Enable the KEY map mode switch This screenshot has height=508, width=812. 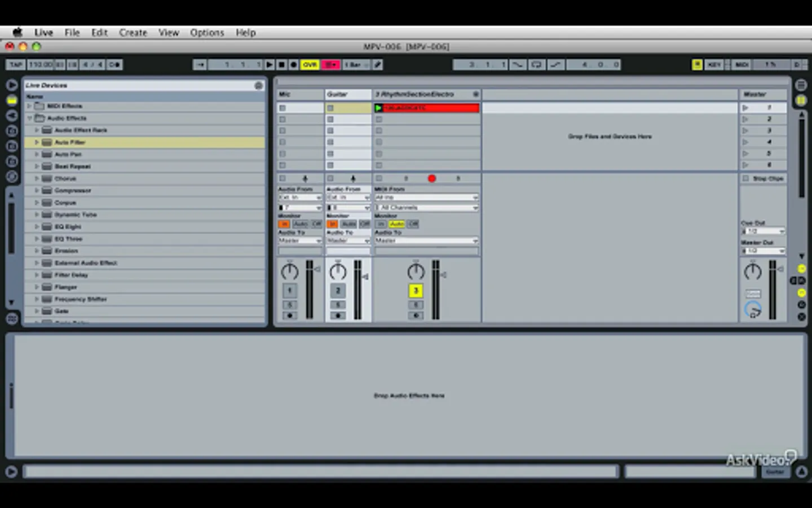[x=714, y=65]
